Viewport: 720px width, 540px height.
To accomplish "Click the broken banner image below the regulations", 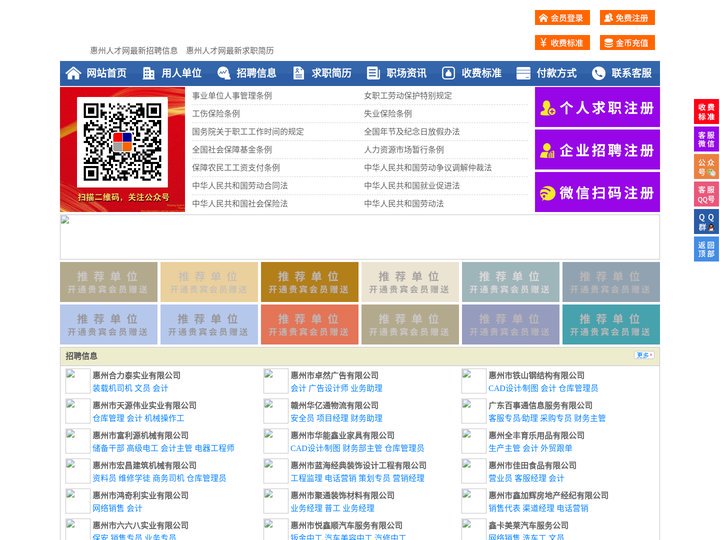I will coord(360,237).
